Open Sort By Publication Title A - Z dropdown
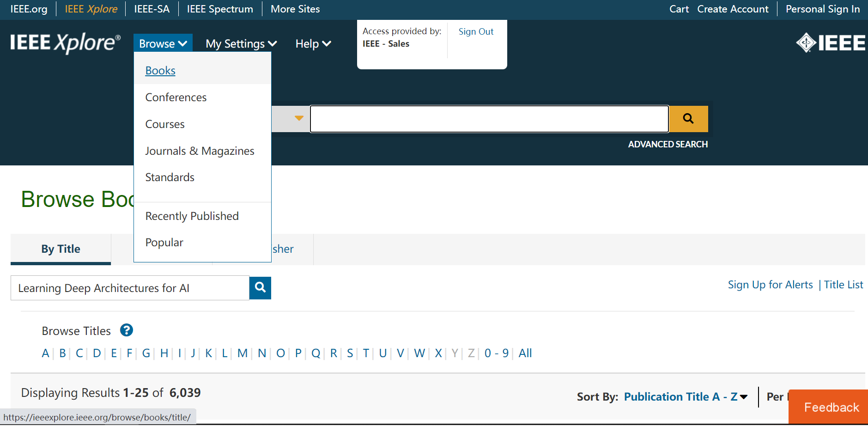The image size is (868, 426). click(x=685, y=397)
